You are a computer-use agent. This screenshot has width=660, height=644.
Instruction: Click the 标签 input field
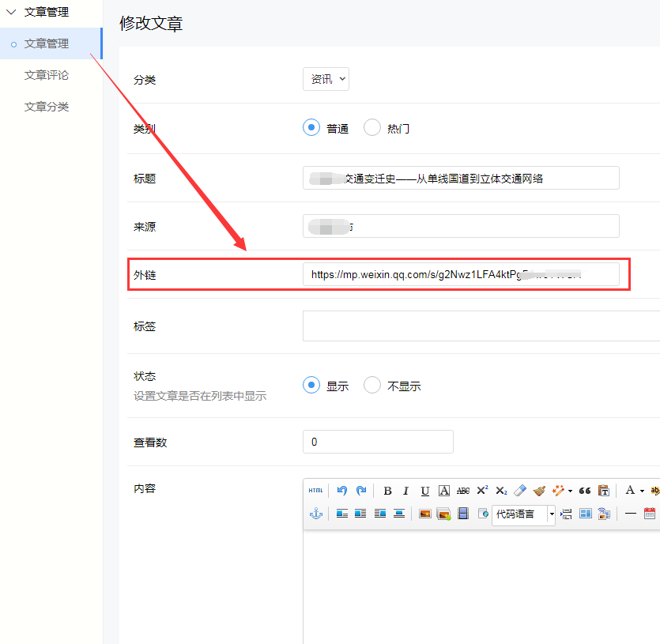click(x=481, y=326)
